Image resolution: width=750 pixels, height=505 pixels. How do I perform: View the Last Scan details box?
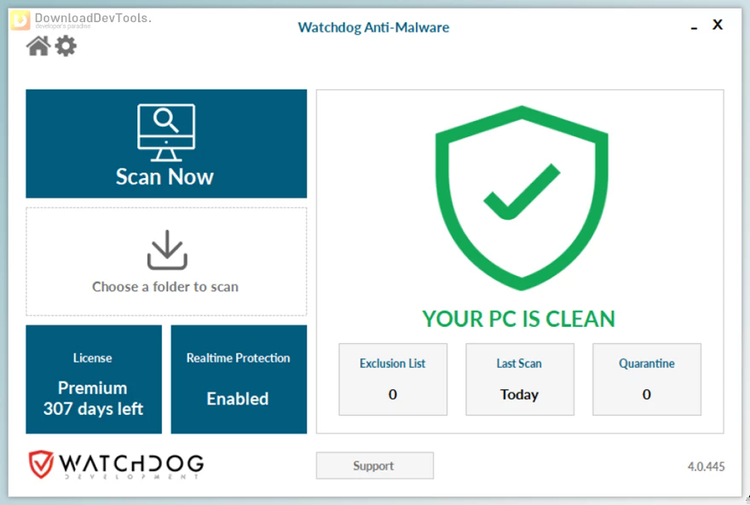pos(519,379)
